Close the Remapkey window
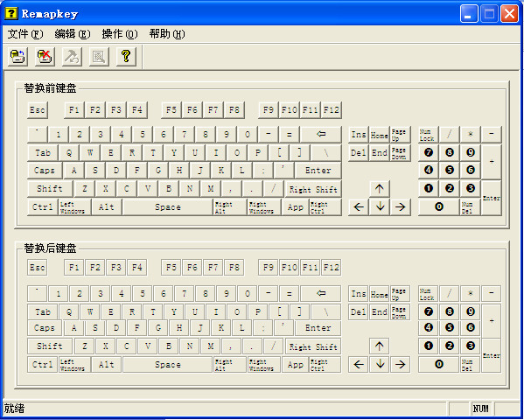524x420 pixels. tap(509, 14)
